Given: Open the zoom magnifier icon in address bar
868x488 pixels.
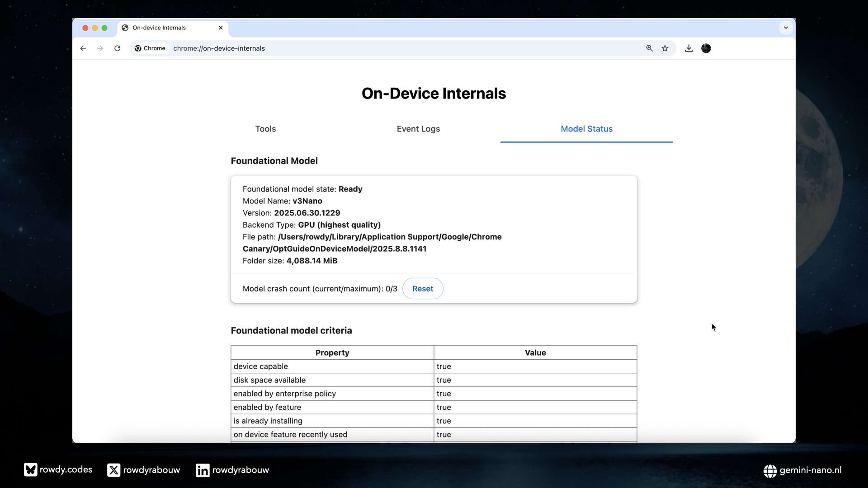Looking at the screenshot, I should coord(649,48).
